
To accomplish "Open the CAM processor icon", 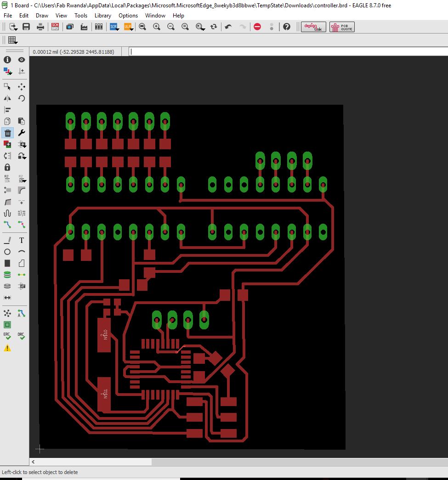I will pos(70,27).
